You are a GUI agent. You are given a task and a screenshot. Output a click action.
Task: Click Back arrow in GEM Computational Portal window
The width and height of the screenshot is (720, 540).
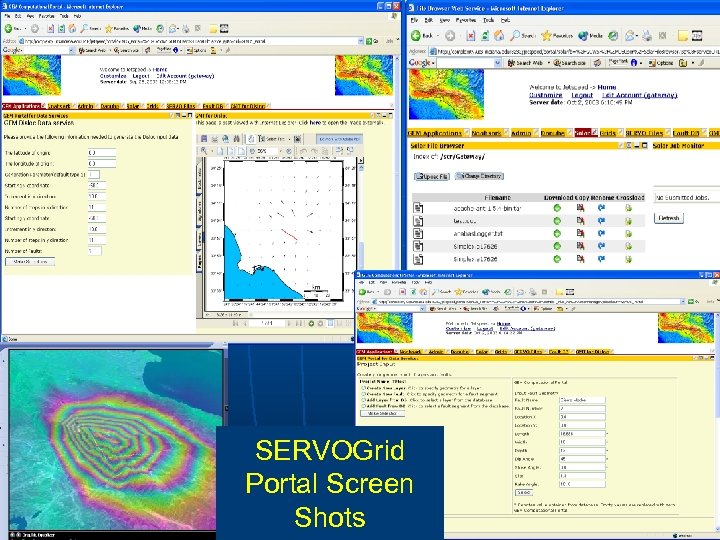(x=8, y=28)
